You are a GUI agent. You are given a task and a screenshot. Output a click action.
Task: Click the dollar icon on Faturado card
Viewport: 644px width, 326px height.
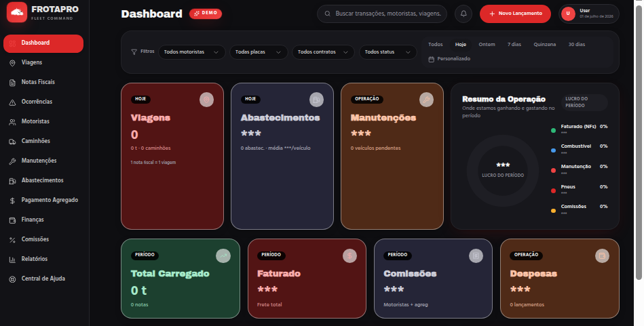tap(349, 256)
